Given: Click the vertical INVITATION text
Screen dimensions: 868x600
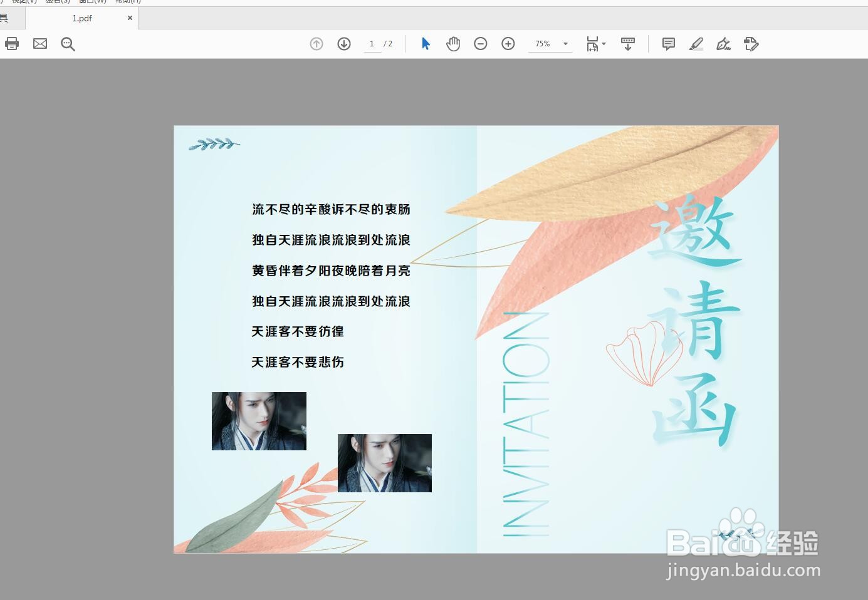Looking at the screenshot, I should (x=526, y=424).
